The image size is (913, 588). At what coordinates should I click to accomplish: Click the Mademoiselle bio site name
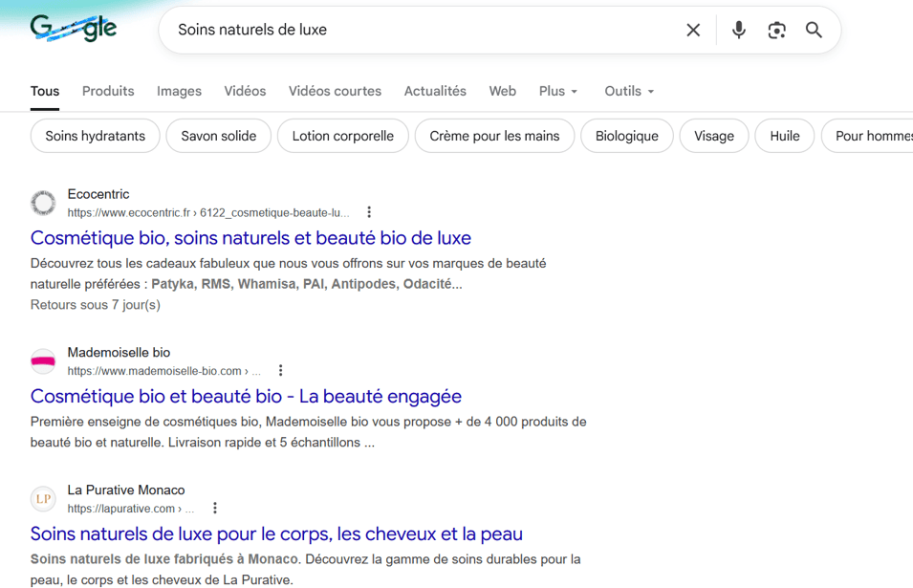coord(119,352)
